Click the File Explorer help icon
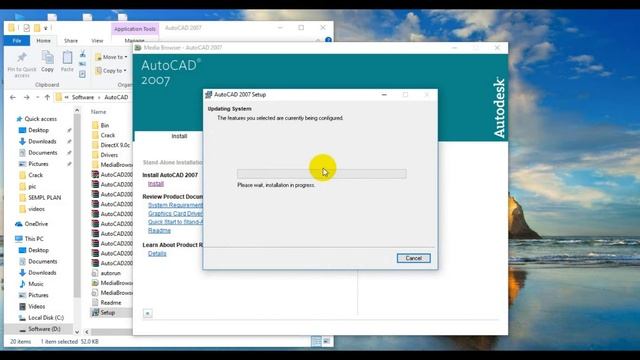The image size is (640, 360). click(328, 40)
